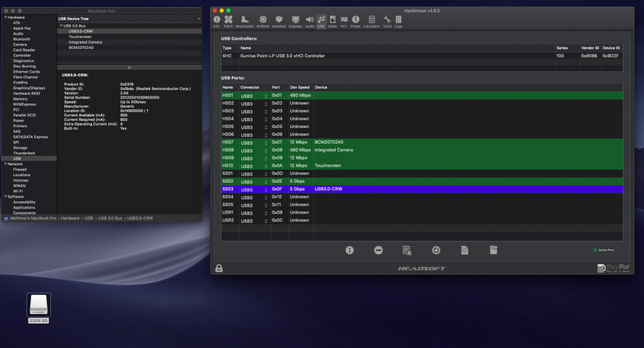Change the connector type for SS02

tap(254, 182)
